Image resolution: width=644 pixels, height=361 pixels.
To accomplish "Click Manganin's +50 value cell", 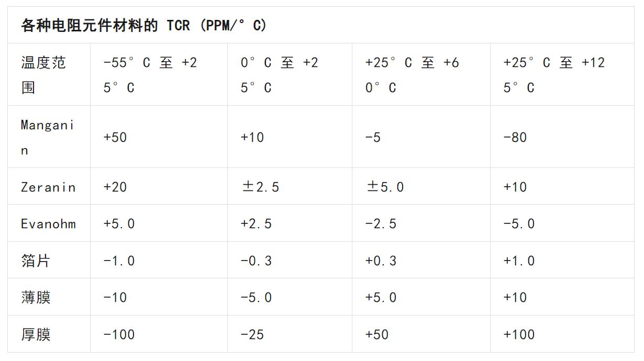I will coord(115,137).
